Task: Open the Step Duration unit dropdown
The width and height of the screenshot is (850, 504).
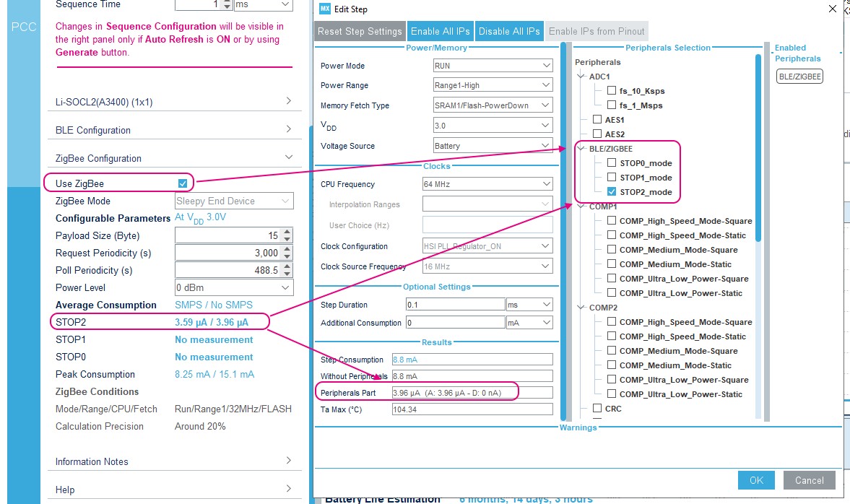Action: pos(529,305)
